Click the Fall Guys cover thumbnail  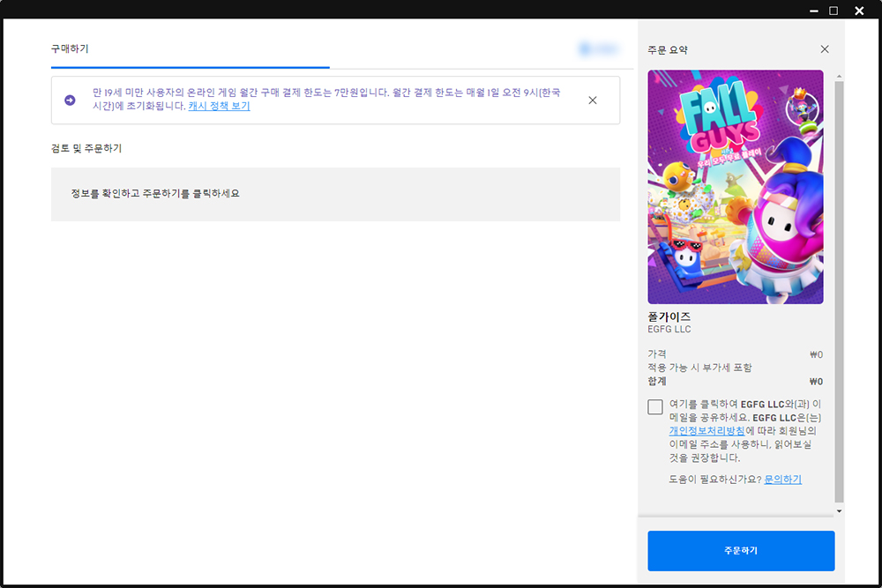[x=736, y=187]
